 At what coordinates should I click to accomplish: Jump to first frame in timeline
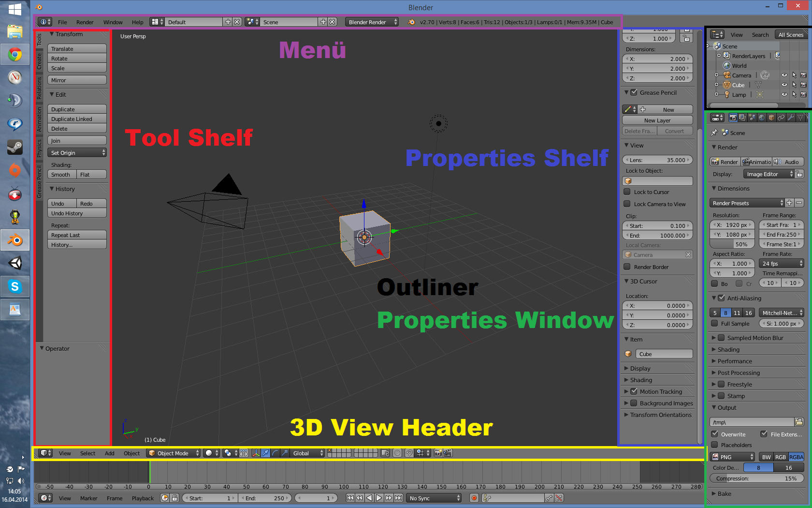click(x=350, y=498)
